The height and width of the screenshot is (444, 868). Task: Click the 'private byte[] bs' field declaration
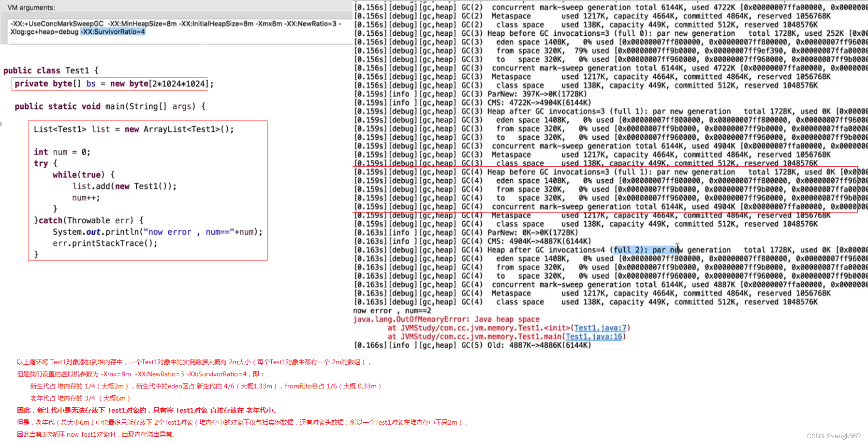114,84
